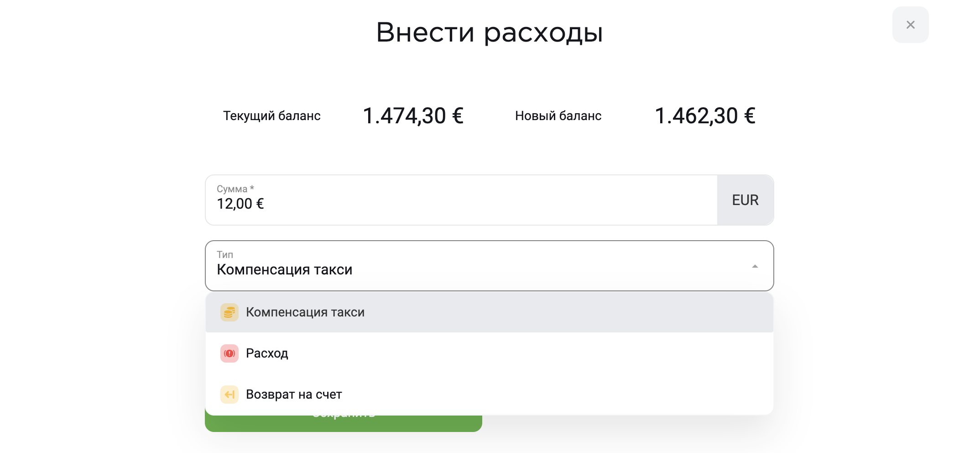Open the Тип combo box field
The width and height of the screenshot is (980, 453).
(489, 266)
